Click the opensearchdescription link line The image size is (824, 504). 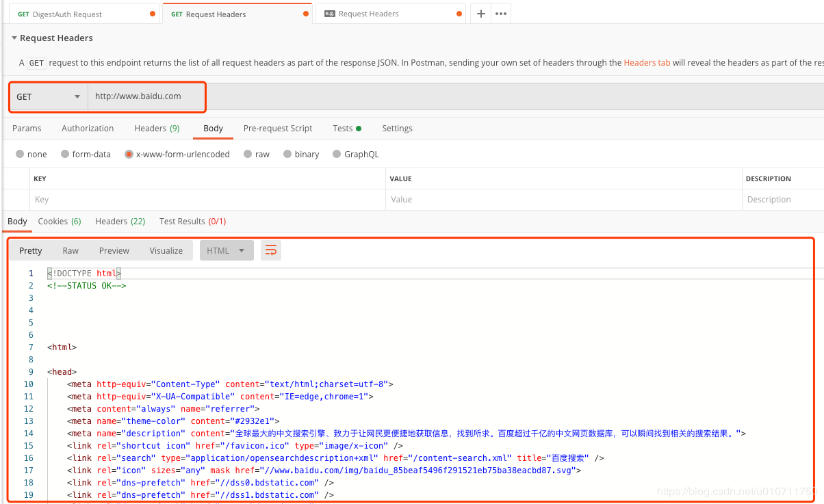point(336,458)
